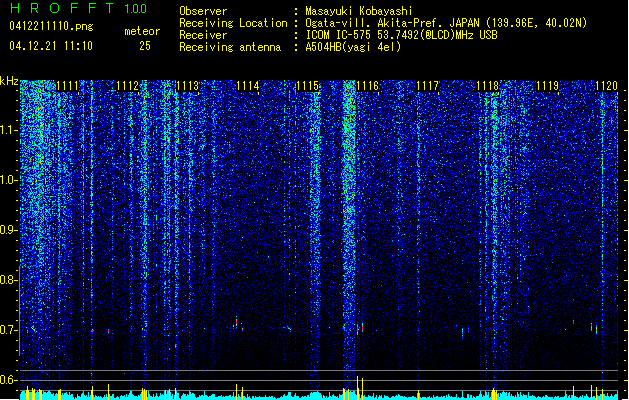The height and width of the screenshot is (400, 629).
Task: Click the version number 1.0.0
Action: pos(135,8)
